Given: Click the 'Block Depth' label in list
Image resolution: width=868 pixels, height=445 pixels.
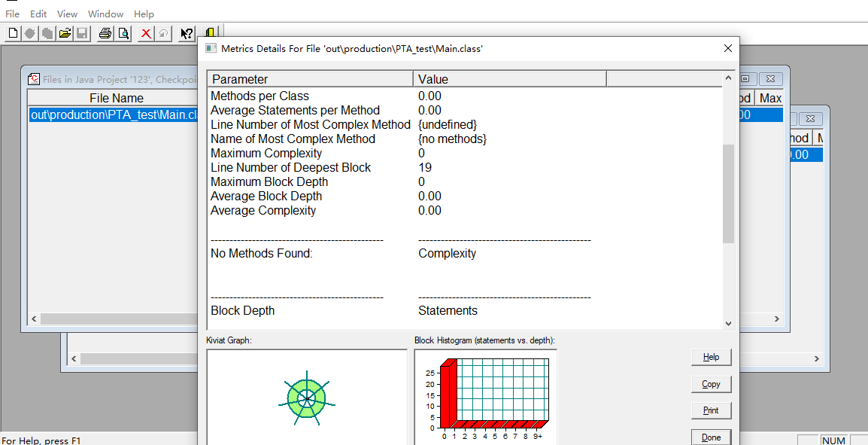Looking at the screenshot, I should (x=242, y=311).
